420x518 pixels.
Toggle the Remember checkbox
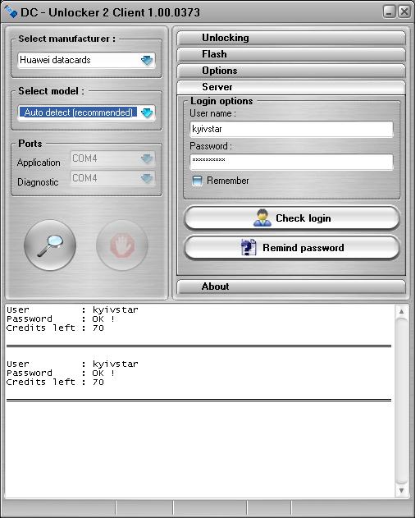(197, 181)
